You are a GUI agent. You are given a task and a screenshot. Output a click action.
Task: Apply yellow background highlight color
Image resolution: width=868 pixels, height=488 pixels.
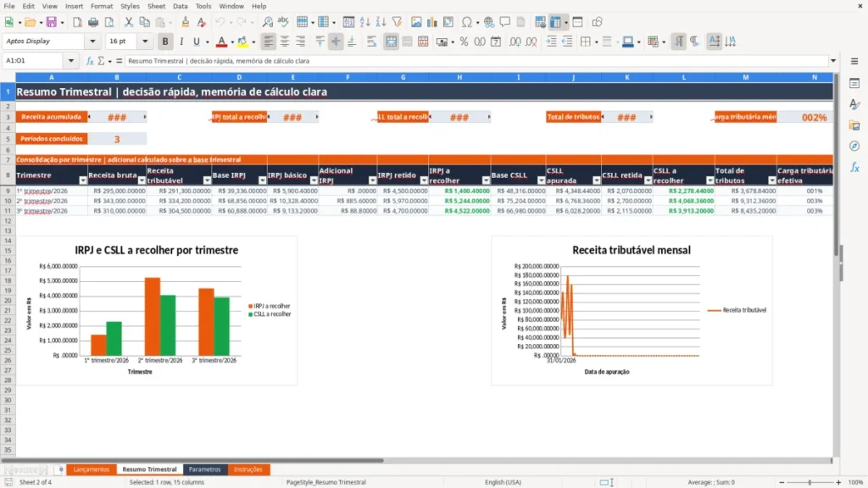(x=242, y=42)
